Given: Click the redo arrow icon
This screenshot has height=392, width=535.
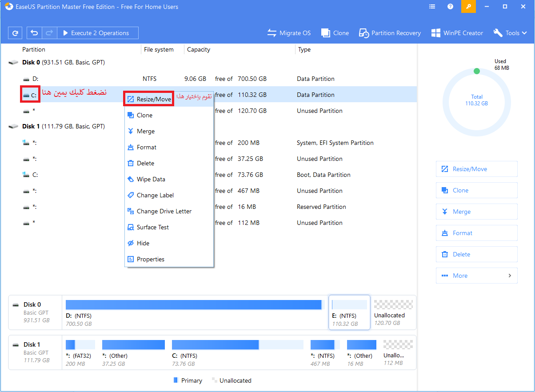Looking at the screenshot, I should 49,33.
